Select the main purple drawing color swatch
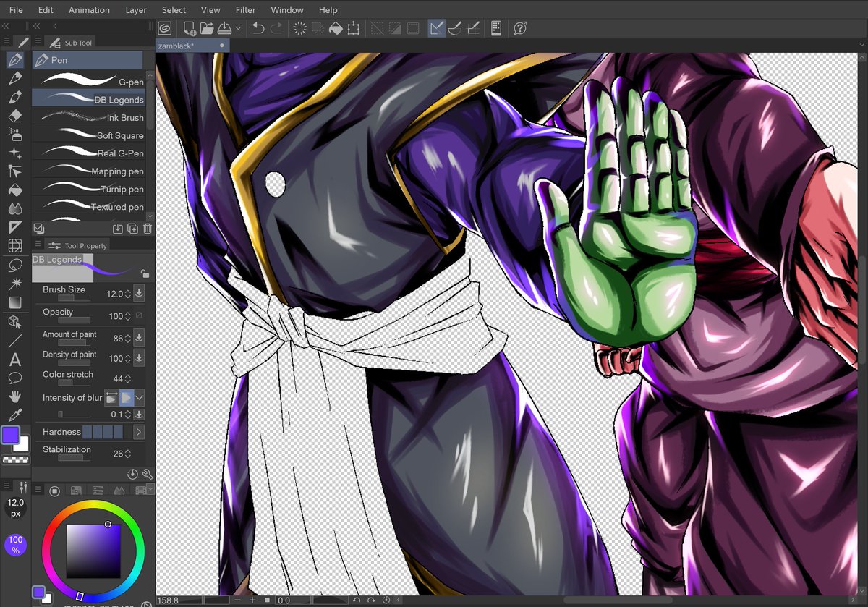 (x=10, y=435)
